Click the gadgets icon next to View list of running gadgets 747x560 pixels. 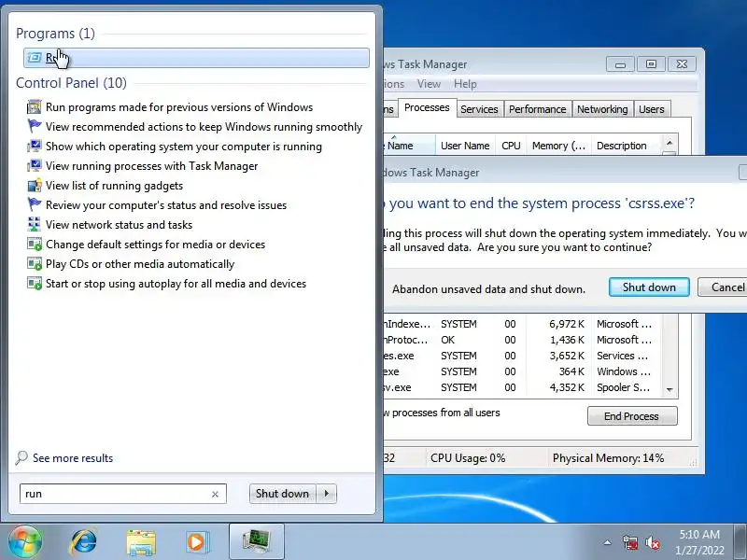coord(35,185)
